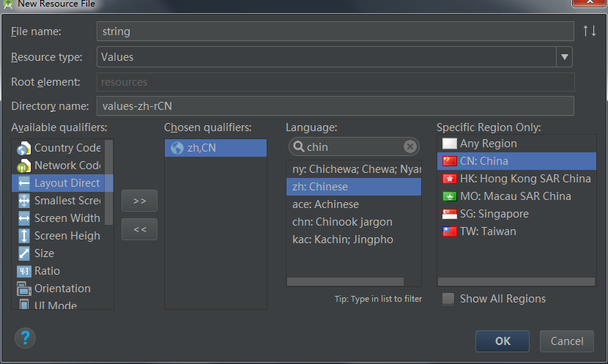
Task: Click the Android icon in title bar
Action: pyautogui.click(x=7, y=4)
